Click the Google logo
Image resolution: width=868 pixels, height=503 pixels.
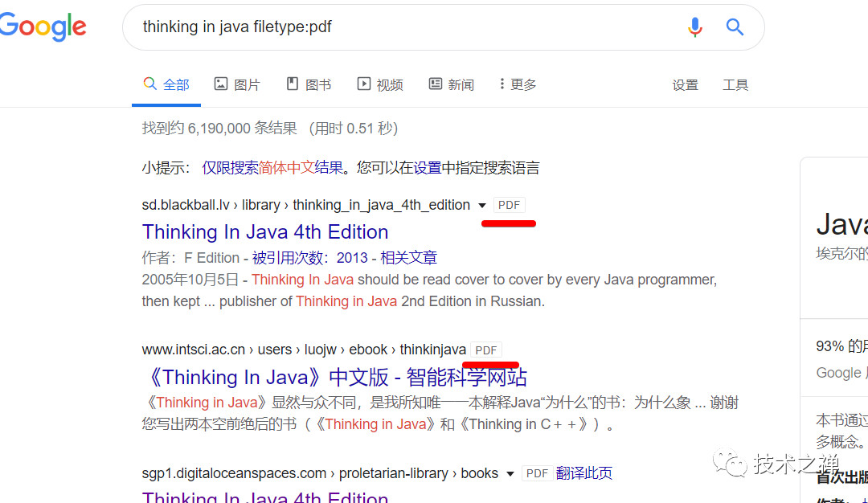coord(42,27)
